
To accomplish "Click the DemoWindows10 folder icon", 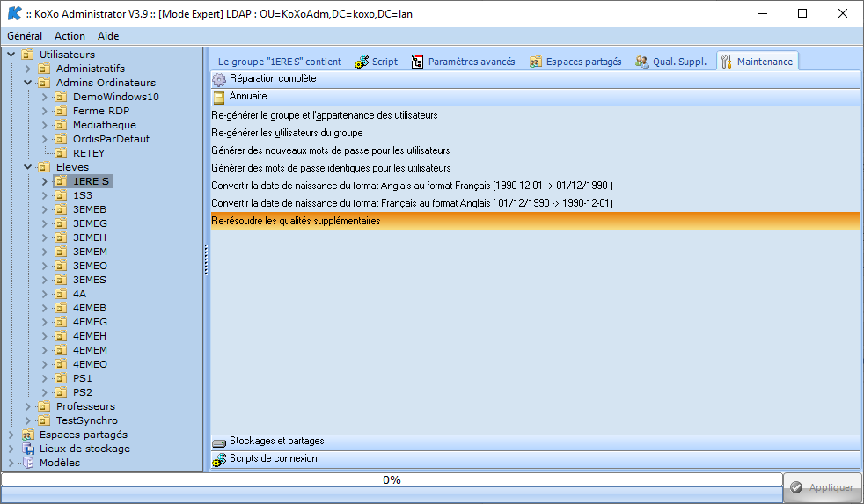I will pos(62,97).
